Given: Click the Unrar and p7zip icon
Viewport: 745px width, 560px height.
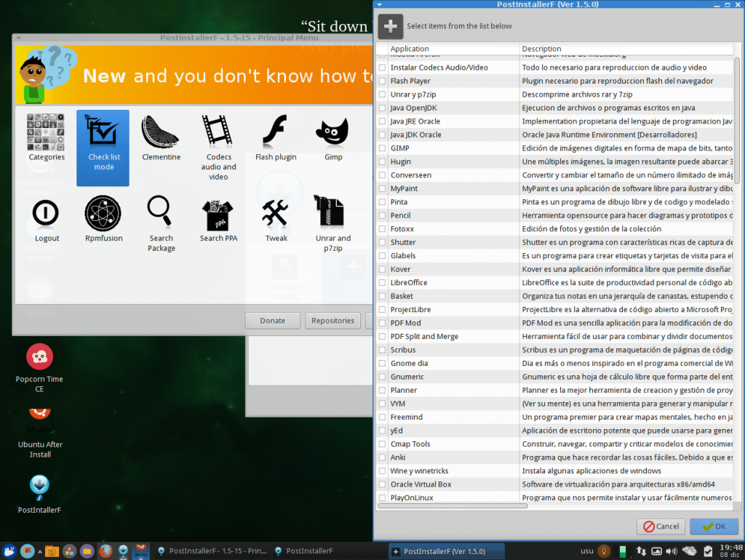Looking at the screenshot, I should pos(333,223).
